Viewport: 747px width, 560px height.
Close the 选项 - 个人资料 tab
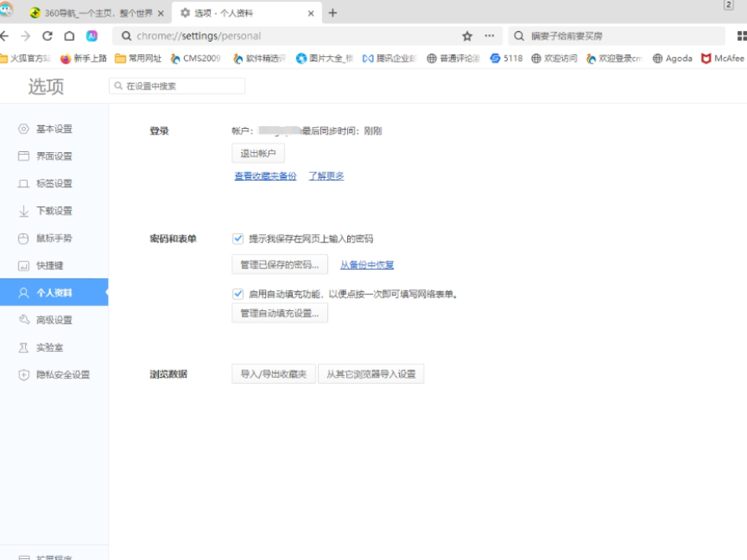(x=311, y=13)
